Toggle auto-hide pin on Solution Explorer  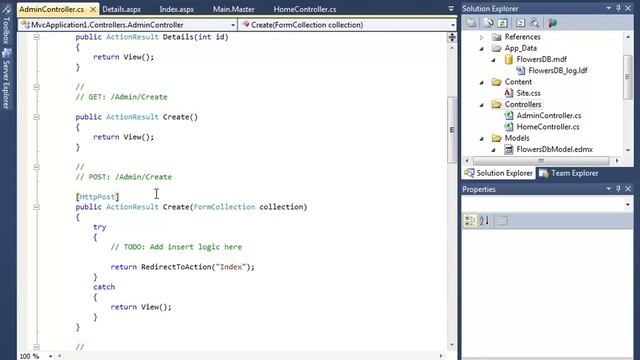618,8
